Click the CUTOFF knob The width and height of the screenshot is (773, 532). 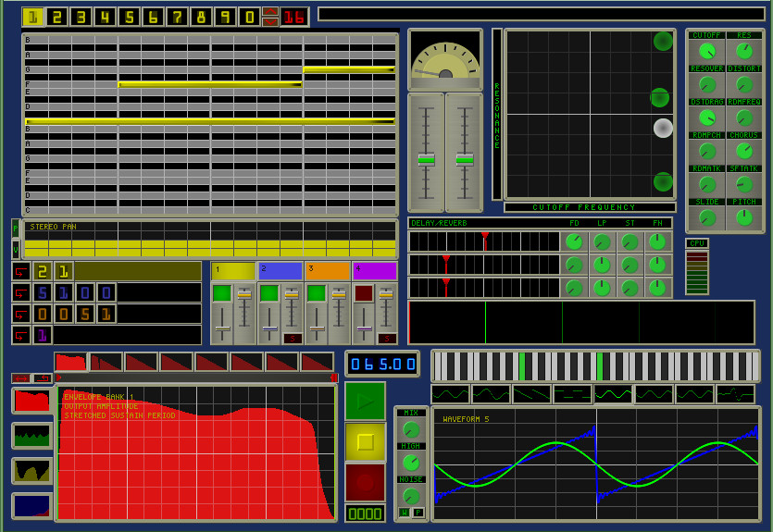(707, 51)
